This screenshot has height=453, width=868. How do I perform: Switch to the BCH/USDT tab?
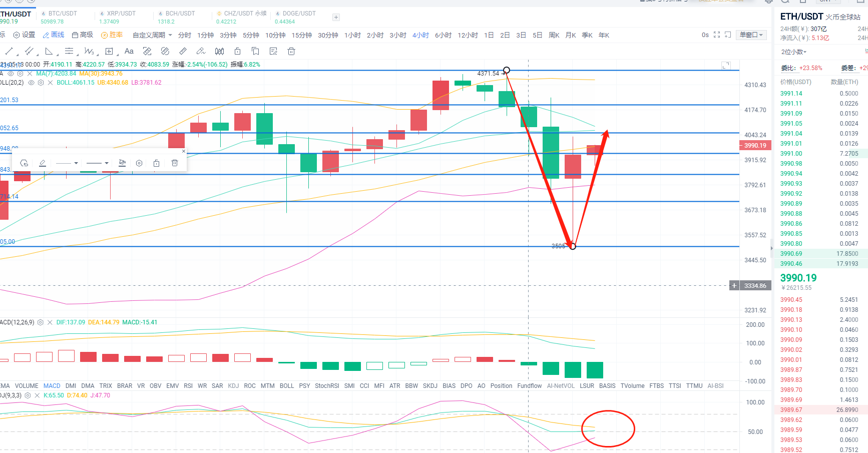point(176,17)
